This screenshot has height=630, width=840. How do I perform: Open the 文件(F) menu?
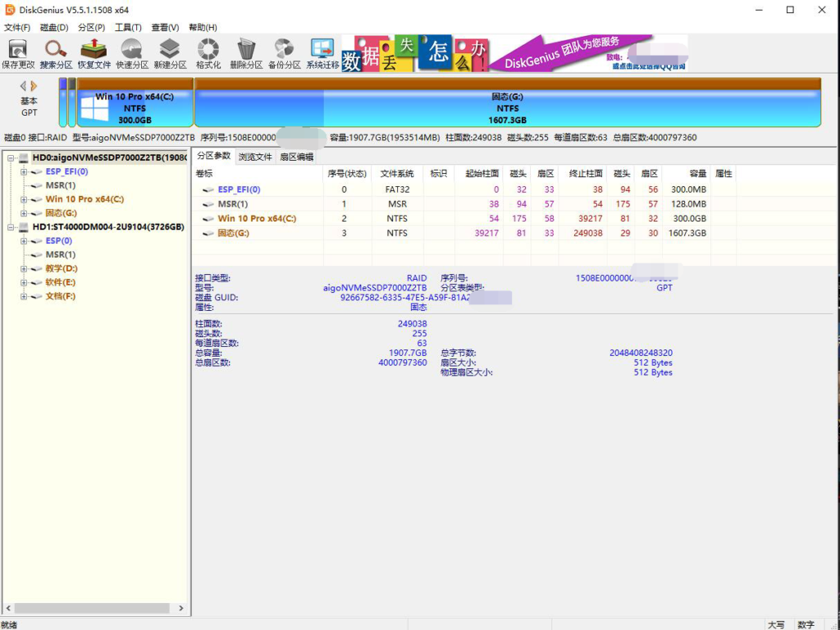(16, 27)
